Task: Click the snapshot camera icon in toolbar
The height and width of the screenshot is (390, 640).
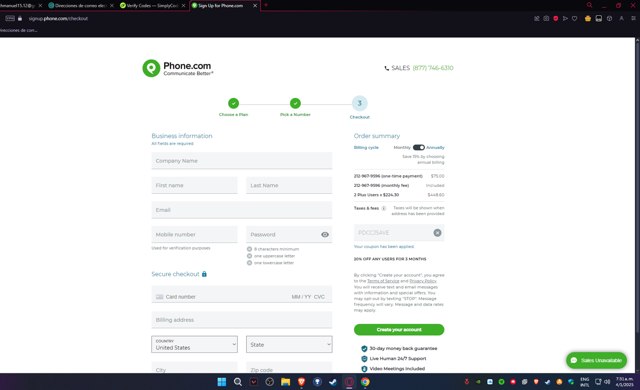Action: [546, 18]
